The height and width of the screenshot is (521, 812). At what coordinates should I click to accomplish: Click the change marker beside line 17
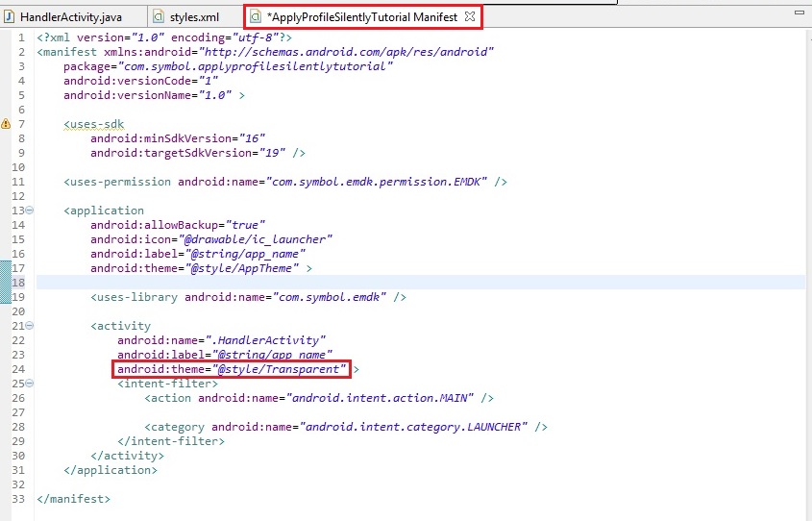(x=6, y=268)
